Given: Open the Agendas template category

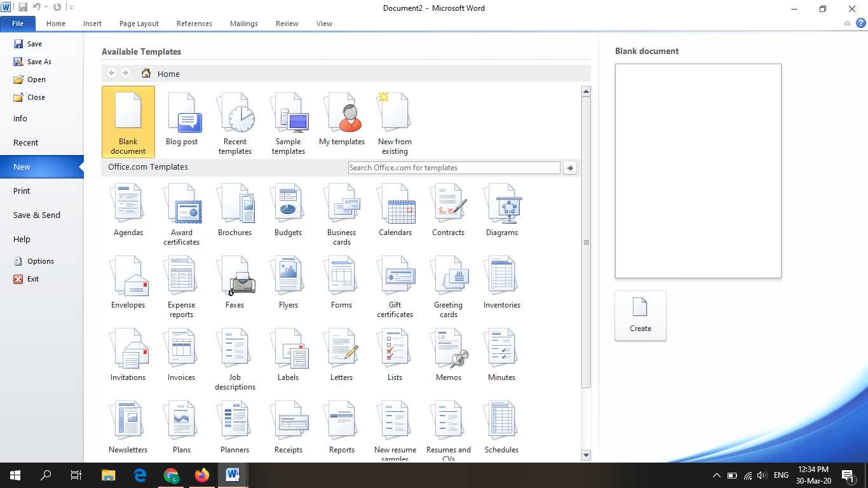Looking at the screenshot, I should 128,210.
